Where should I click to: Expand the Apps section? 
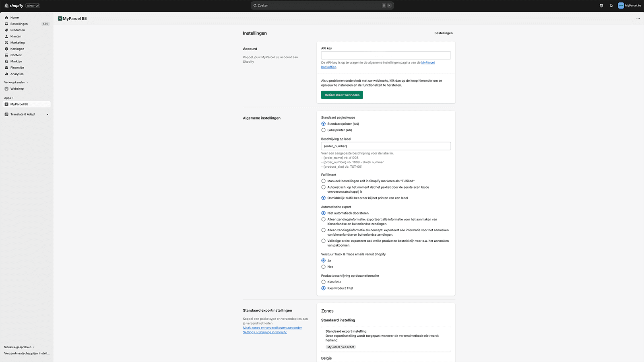pyautogui.click(x=8, y=98)
